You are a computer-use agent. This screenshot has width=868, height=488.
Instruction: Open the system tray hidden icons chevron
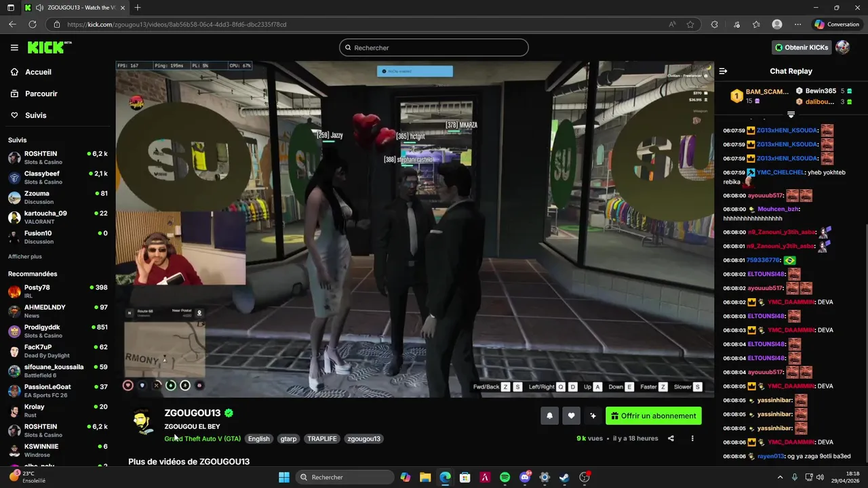pos(780,477)
